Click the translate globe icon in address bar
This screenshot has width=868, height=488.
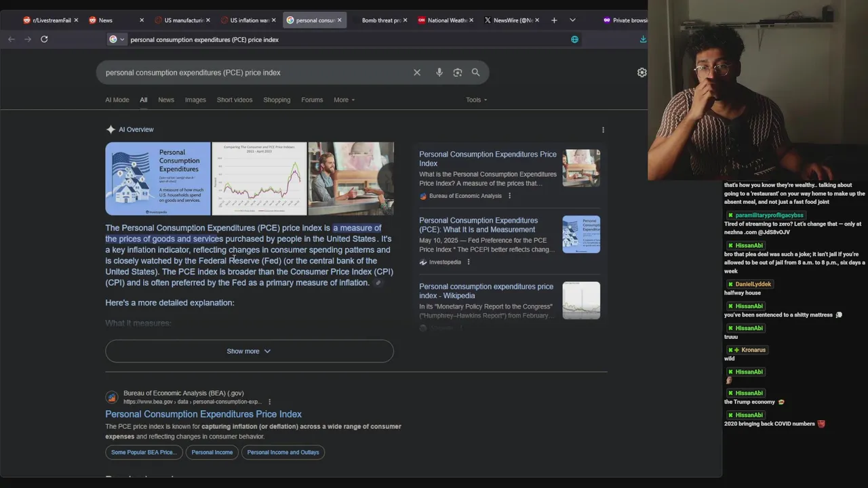574,39
